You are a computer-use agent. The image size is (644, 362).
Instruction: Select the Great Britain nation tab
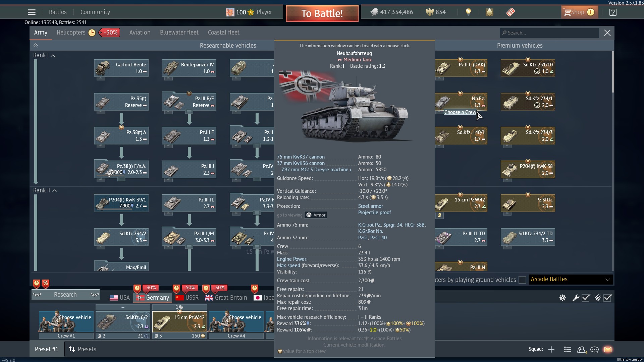[226, 298]
